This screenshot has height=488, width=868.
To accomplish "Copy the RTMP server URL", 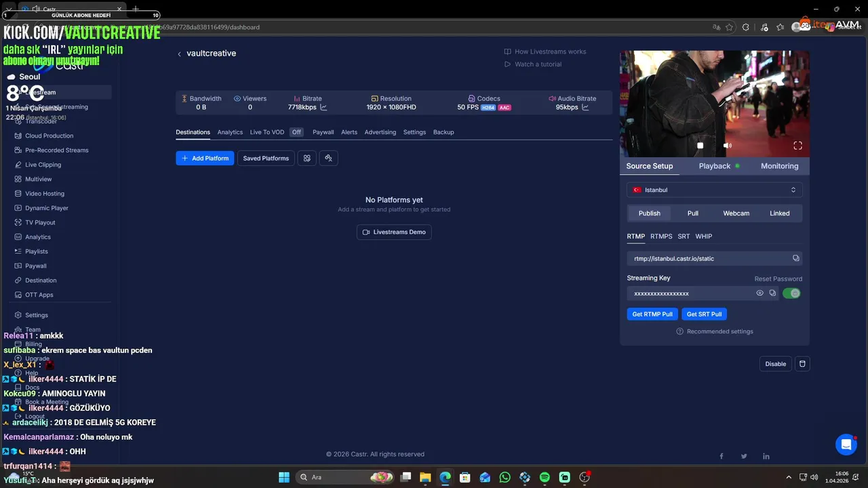I will tap(796, 258).
